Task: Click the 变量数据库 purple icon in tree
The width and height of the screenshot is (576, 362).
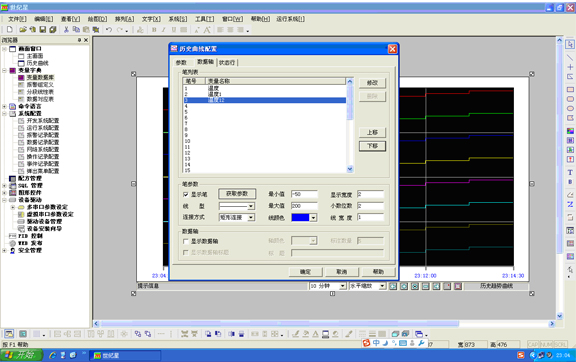Action: point(21,78)
